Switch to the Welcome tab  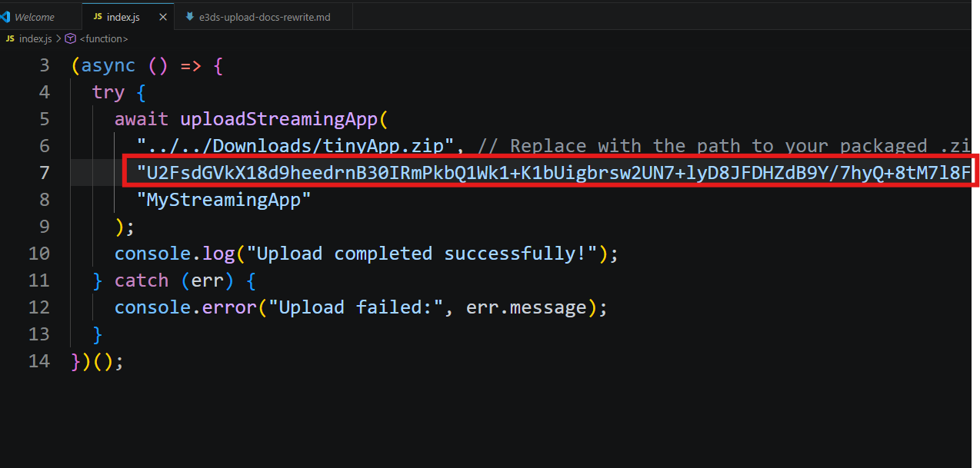[35, 16]
